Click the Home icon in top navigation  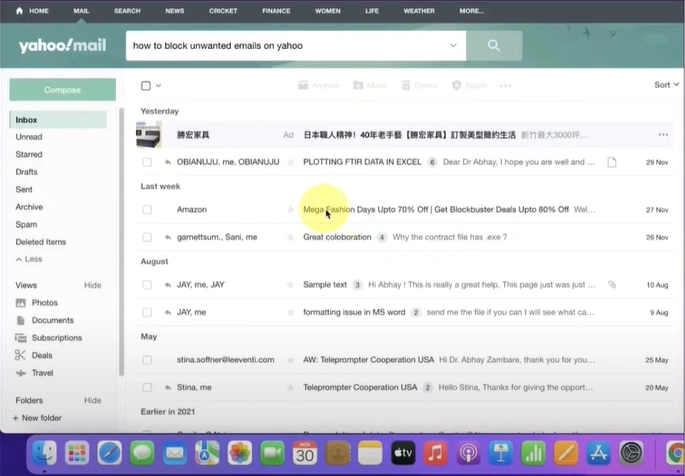click(x=19, y=10)
